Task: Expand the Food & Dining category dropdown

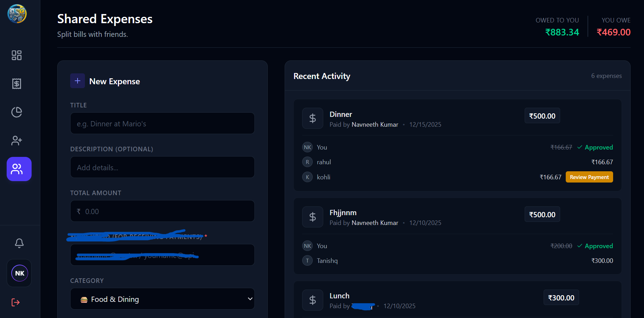Action: pyautogui.click(x=162, y=299)
